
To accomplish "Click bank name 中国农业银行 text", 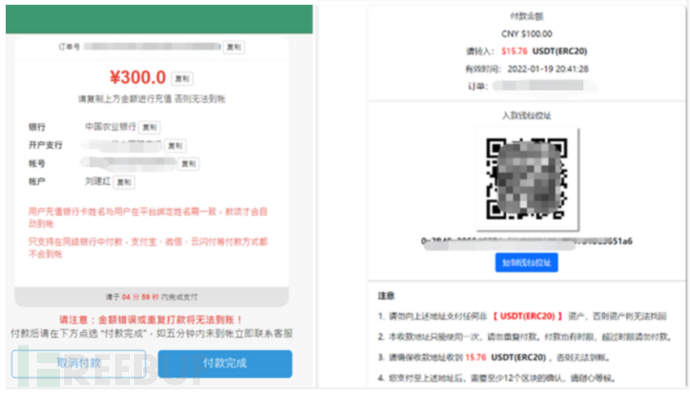I will click(x=110, y=127).
